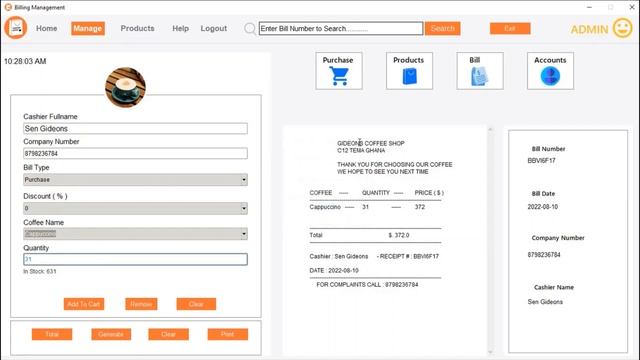Click the Cashier Fullname field

[135, 129]
